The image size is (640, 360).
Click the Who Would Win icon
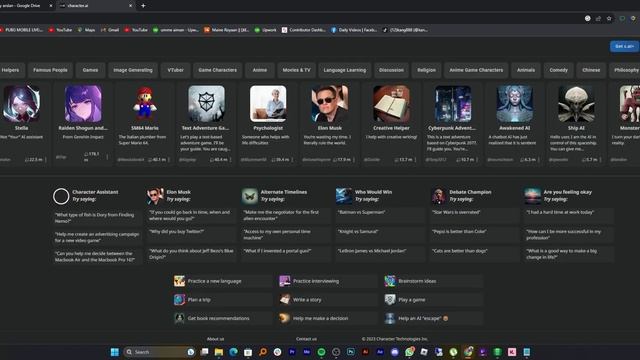[x=344, y=196]
